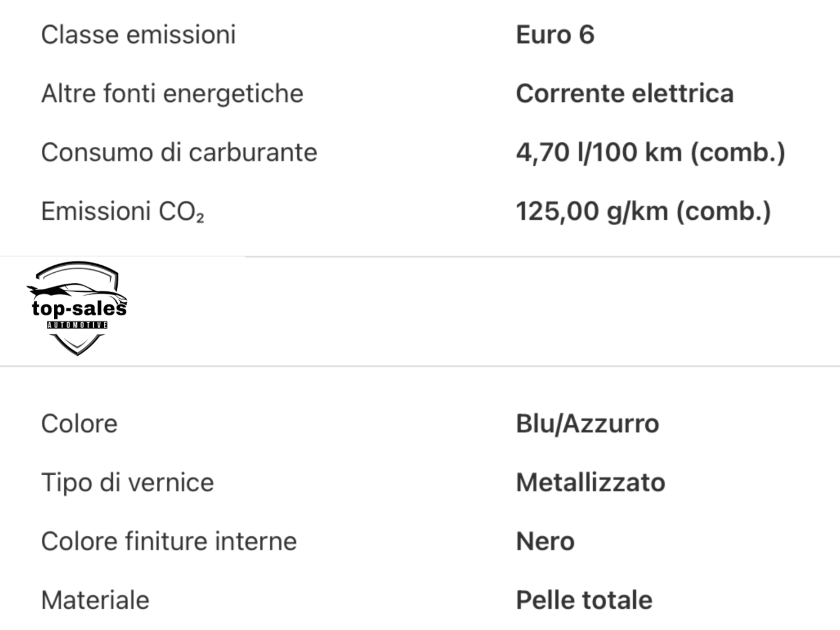Click the top-sales Automotive dealer logo
Screen dimensions: 840x630
coord(77,308)
